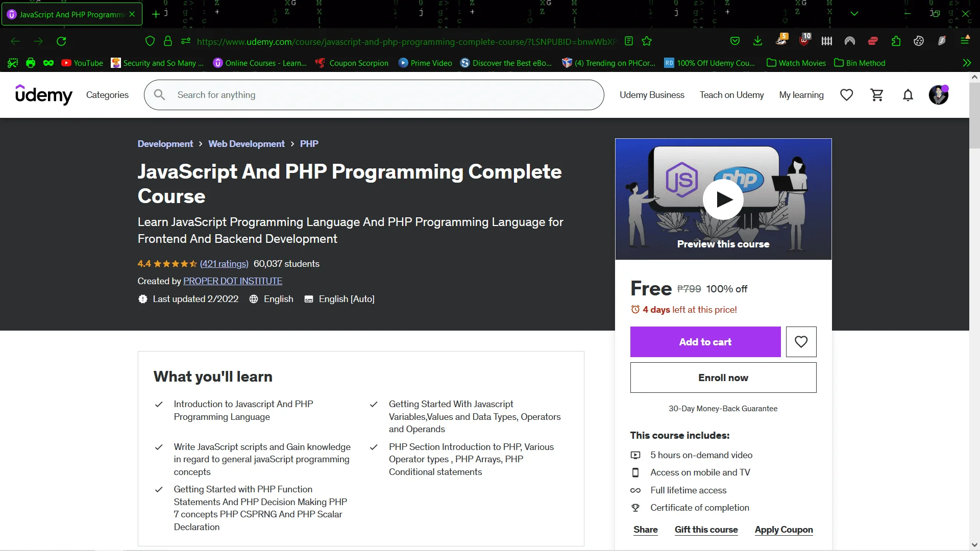Image resolution: width=980 pixels, height=551 pixels.
Task: Save page to Pocket icon
Action: coord(735,41)
